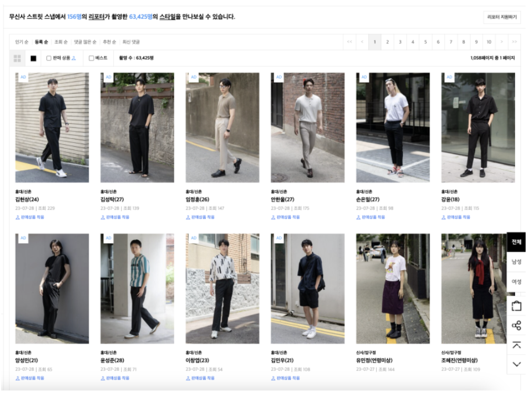Click 판매상품 착용 icon under 김현상(24)
The height and width of the screenshot is (394, 532).
pyautogui.click(x=17, y=217)
